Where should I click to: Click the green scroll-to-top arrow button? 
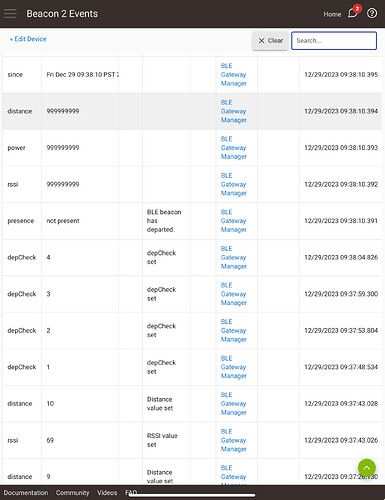point(367,468)
